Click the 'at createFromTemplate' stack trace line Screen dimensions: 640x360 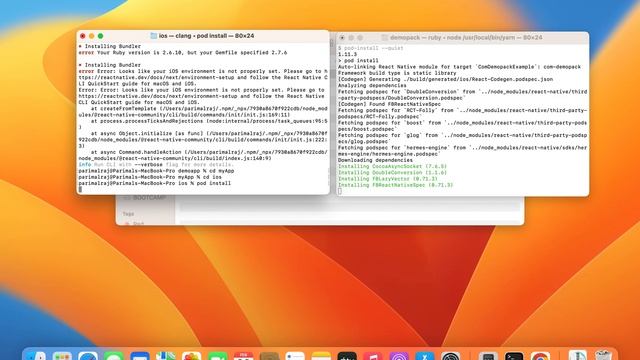click(203, 112)
